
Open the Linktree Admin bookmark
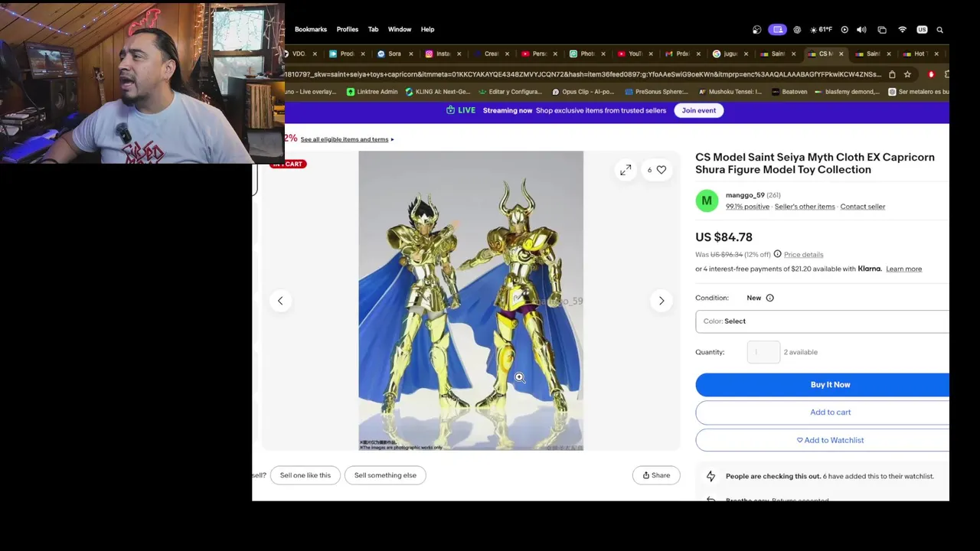click(x=372, y=92)
